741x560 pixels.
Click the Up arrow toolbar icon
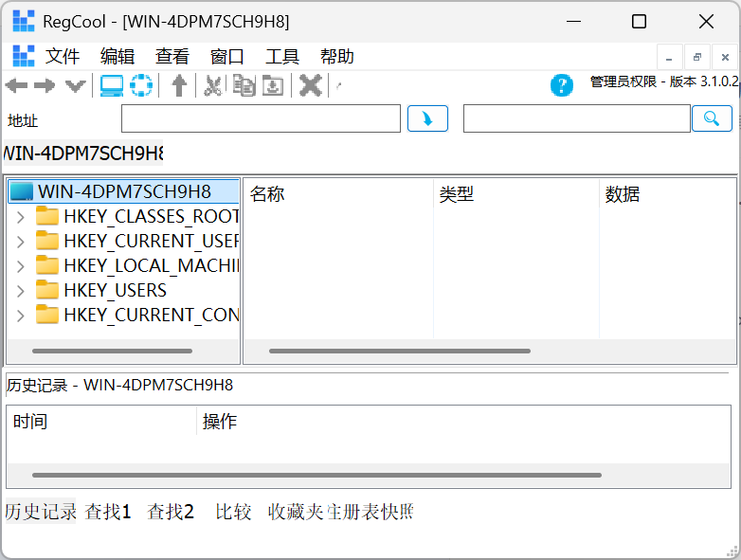click(179, 85)
